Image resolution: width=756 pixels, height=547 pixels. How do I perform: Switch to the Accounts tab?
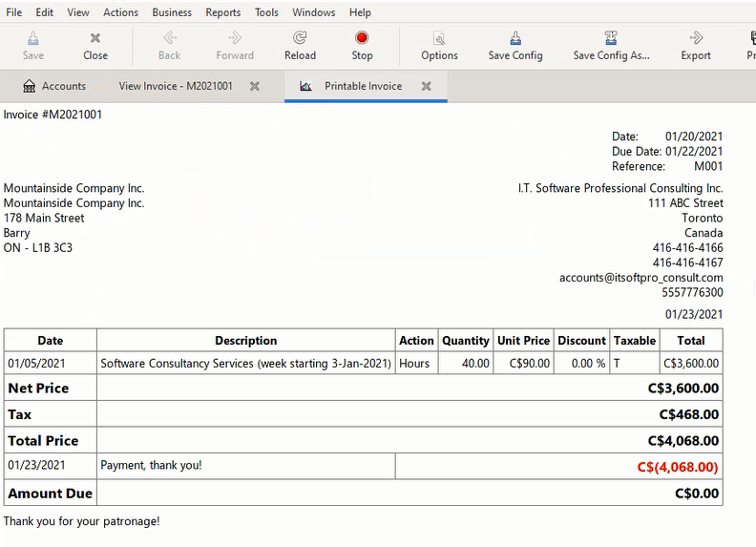[54, 86]
